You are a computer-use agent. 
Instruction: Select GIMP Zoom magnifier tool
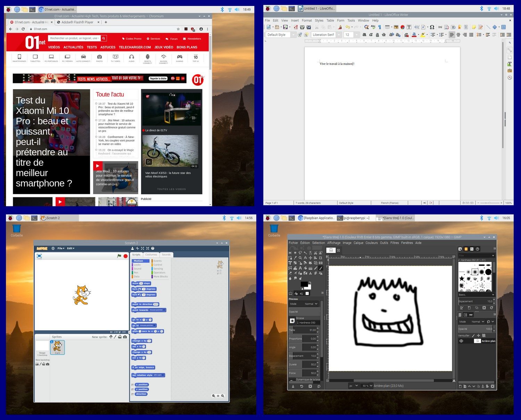coord(300,258)
